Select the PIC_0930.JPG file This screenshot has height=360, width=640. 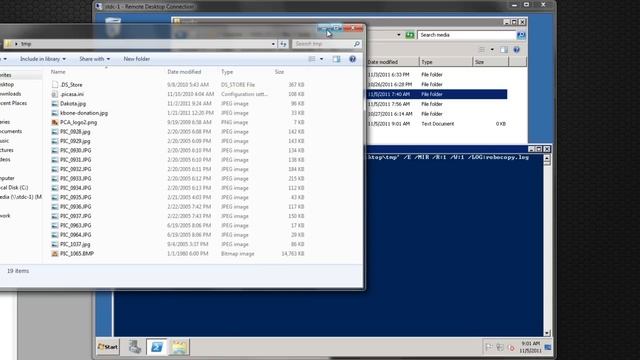click(x=76, y=151)
